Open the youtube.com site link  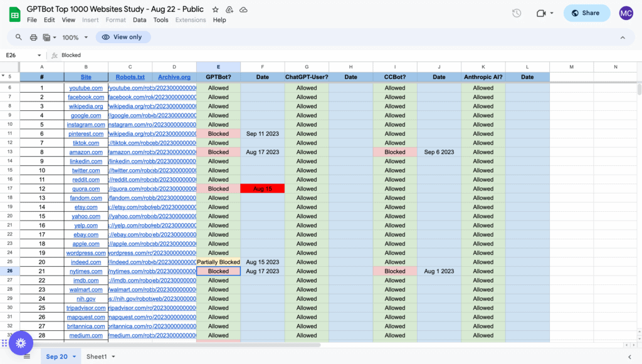[86, 88]
